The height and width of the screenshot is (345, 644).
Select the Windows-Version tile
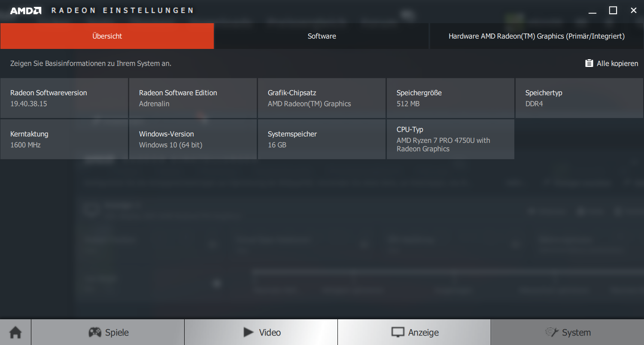(x=193, y=139)
